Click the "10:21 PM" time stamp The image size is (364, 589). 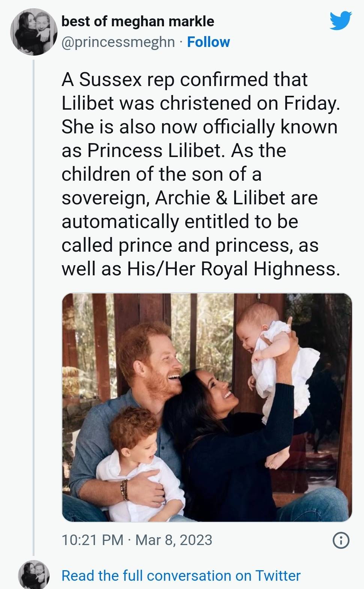click(92, 540)
